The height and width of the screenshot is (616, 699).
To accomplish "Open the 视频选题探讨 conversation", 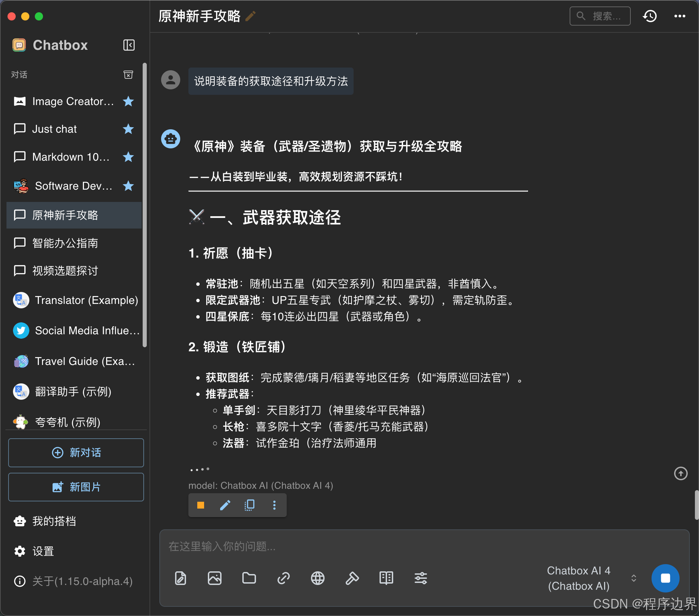I will point(74,271).
